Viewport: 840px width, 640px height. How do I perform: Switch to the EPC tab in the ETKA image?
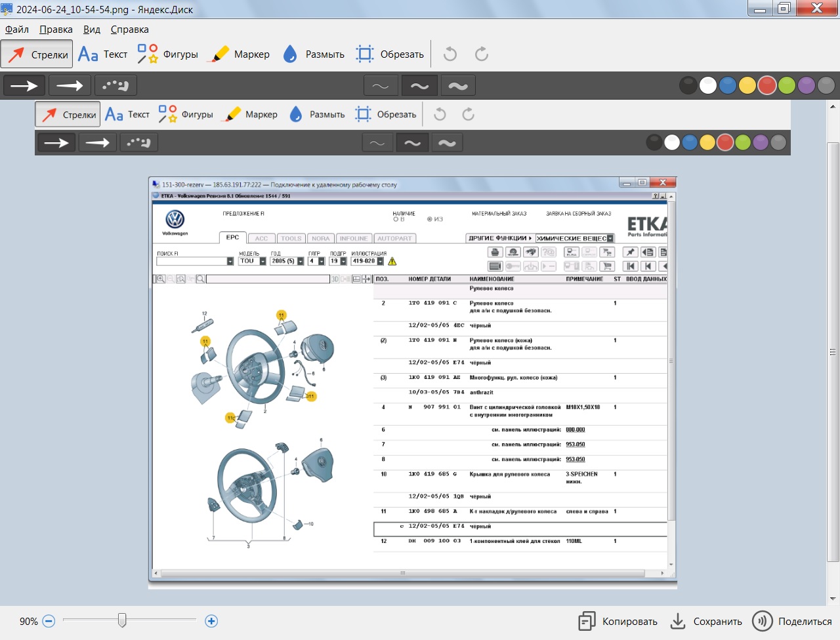click(x=232, y=237)
